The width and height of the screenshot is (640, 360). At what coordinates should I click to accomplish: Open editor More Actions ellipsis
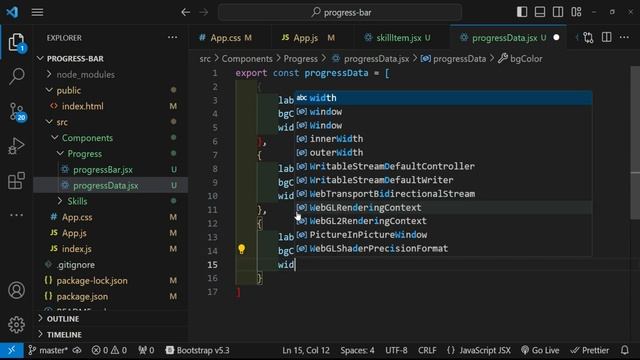pyautogui.click(x=624, y=38)
